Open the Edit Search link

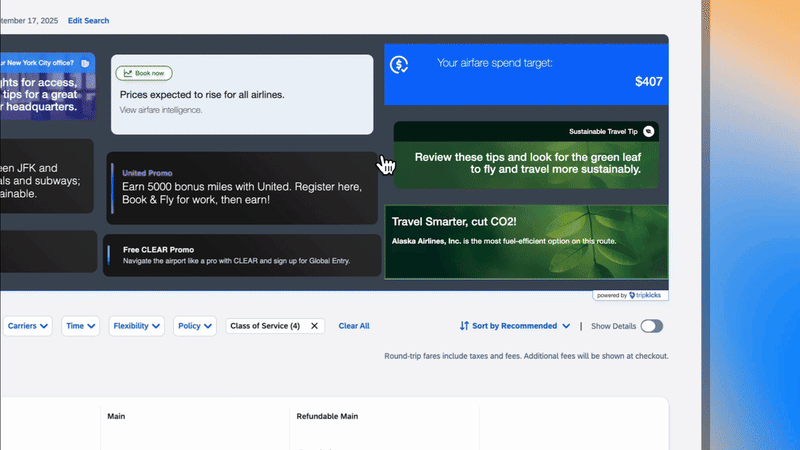pos(88,20)
